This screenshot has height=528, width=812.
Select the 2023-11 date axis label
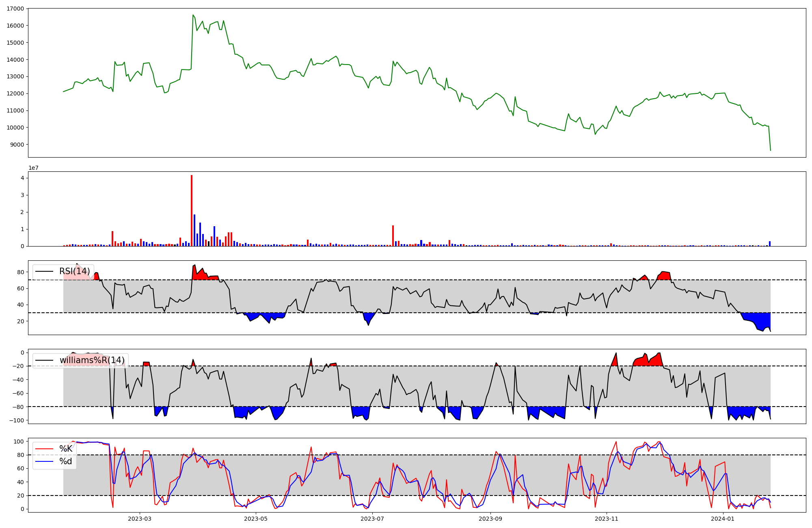(607, 519)
